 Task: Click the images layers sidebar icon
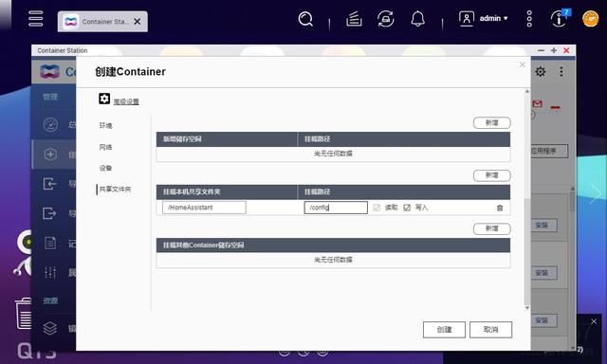(x=50, y=328)
